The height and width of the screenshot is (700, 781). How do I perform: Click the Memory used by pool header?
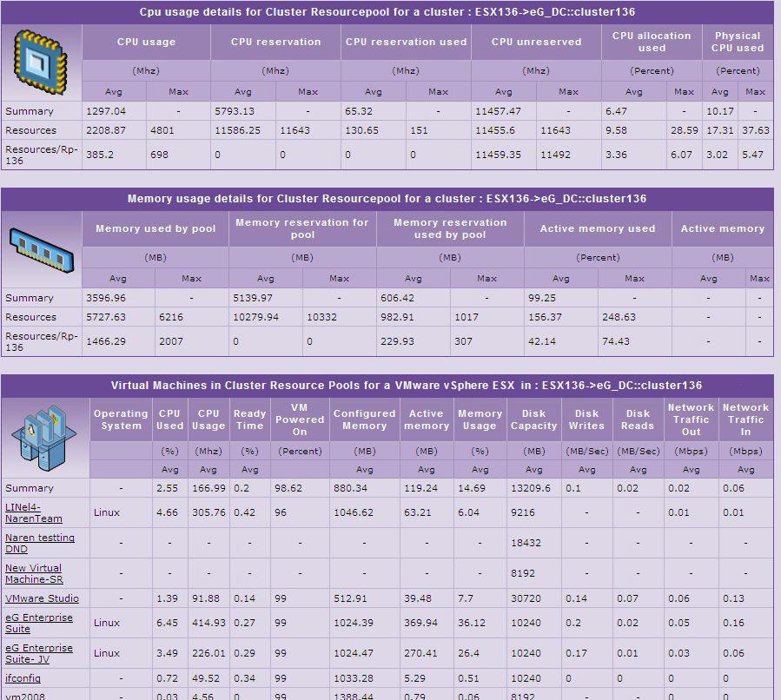tap(156, 228)
